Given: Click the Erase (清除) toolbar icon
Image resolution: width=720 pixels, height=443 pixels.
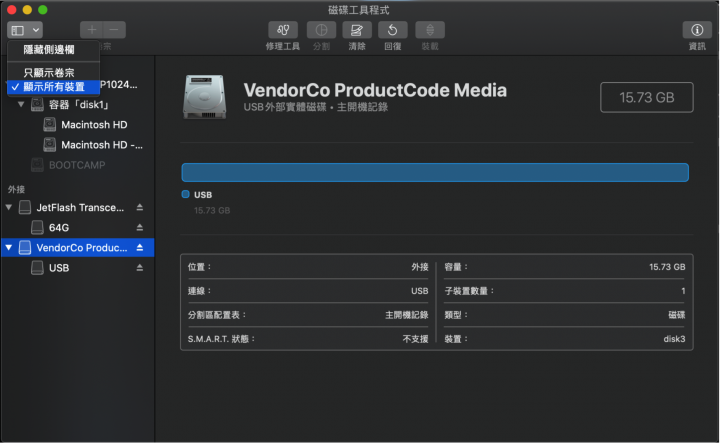Looking at the screenshot, I should tap(357, 30).
